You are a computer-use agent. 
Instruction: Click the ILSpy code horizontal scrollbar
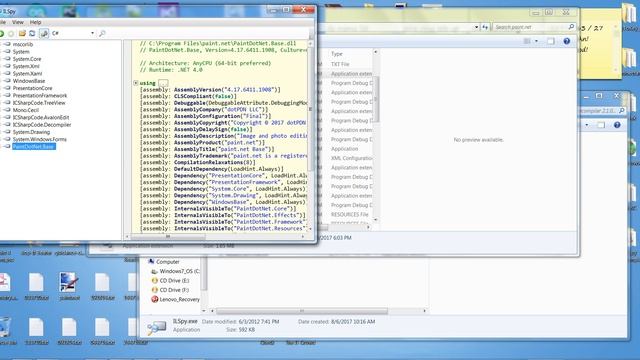click(167, 236)
